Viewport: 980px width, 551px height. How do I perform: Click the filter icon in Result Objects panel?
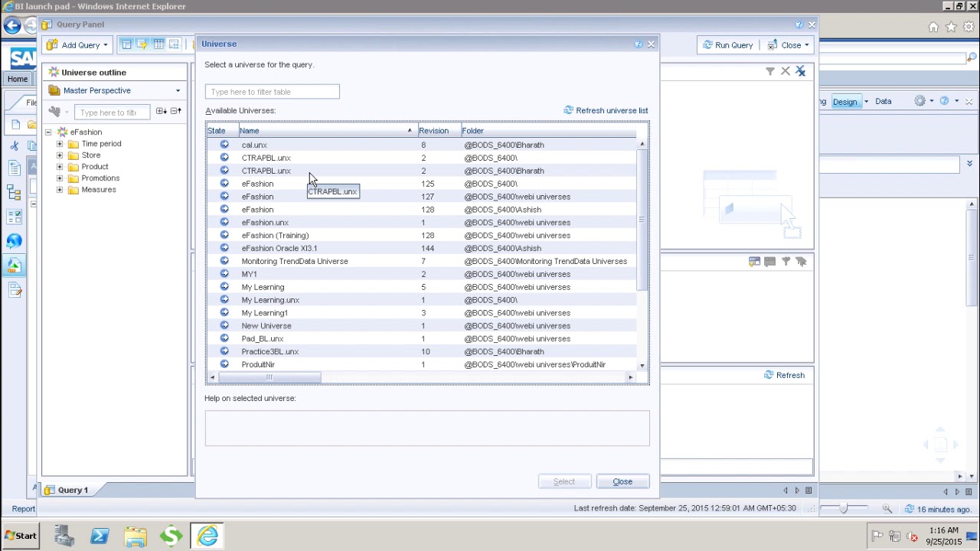pos(770,71)
